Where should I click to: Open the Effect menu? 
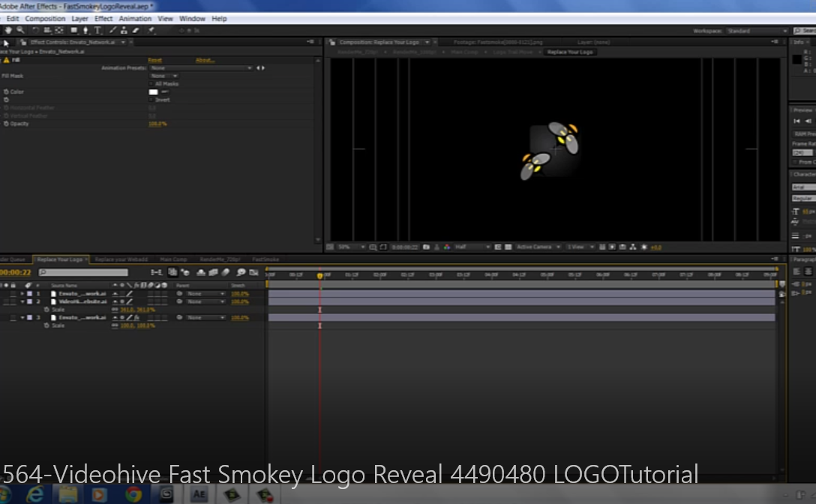[103, 18]
